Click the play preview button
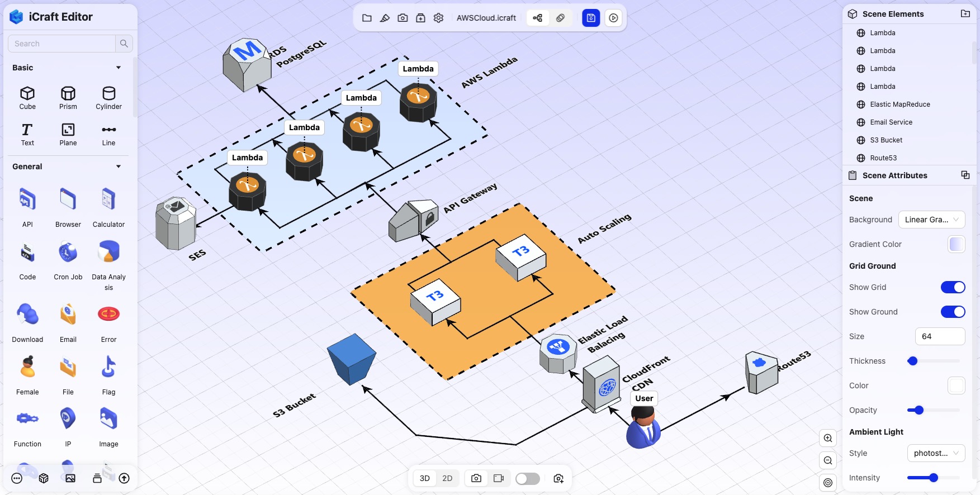 click(x=613, y=18)
